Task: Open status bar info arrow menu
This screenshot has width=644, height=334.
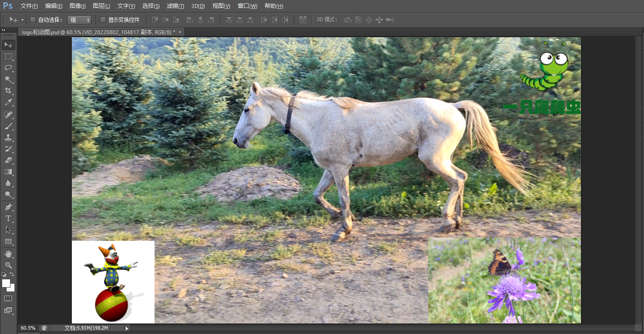Action: click(127, 328)
